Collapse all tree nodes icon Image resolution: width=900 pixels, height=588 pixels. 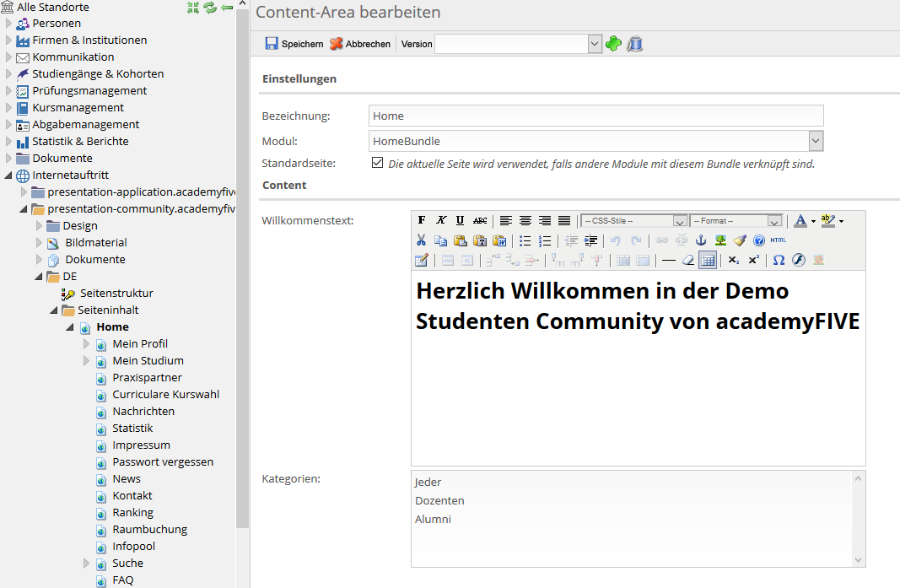pyautogui.click(x=193, y=8)
